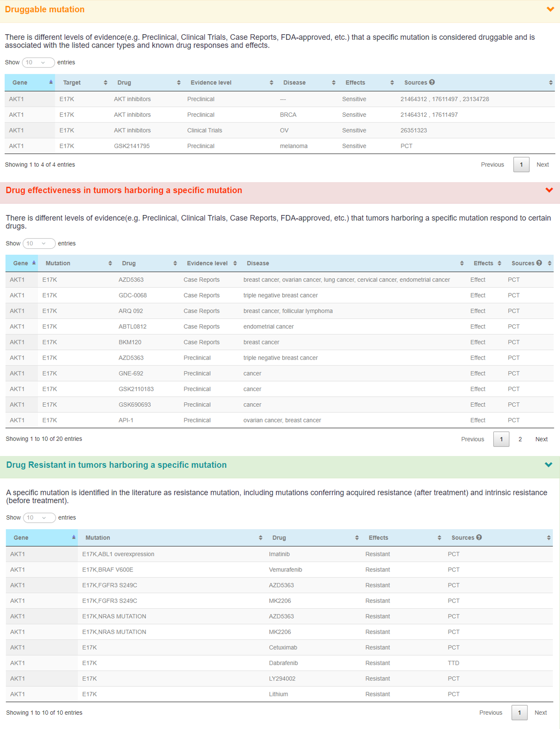Screen dimensions: 560x729
Task: Sort Druggable table by Disease column arrows
Action: (x=334, y=83)
